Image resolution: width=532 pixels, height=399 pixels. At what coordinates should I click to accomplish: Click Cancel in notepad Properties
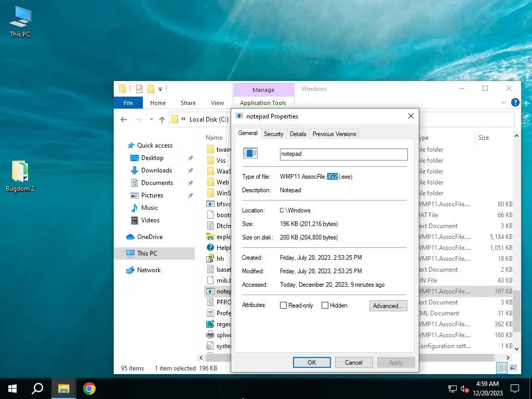pos(354,362)
